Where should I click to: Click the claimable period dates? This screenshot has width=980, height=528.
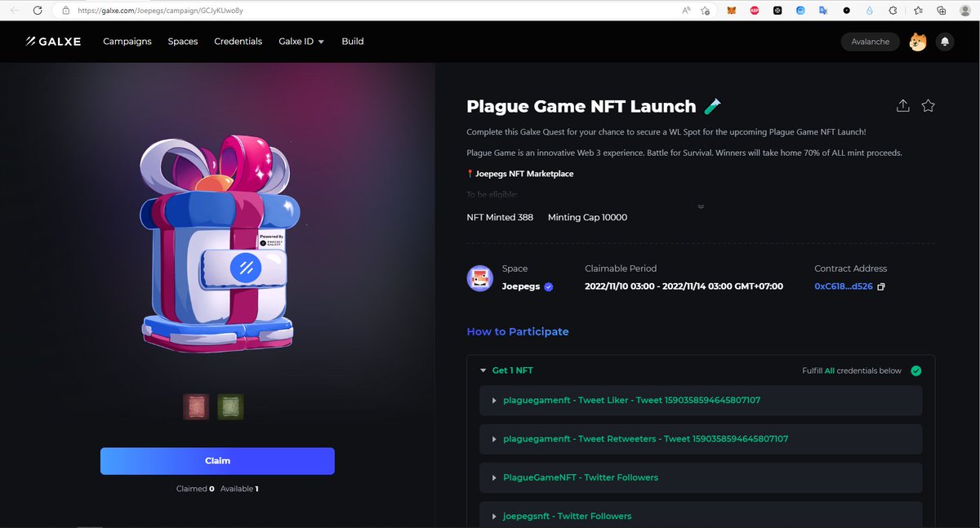(684, 287)
